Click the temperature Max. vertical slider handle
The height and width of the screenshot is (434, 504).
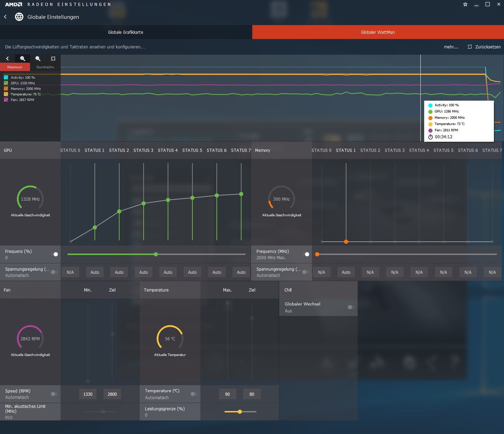[x=228, y=303]
